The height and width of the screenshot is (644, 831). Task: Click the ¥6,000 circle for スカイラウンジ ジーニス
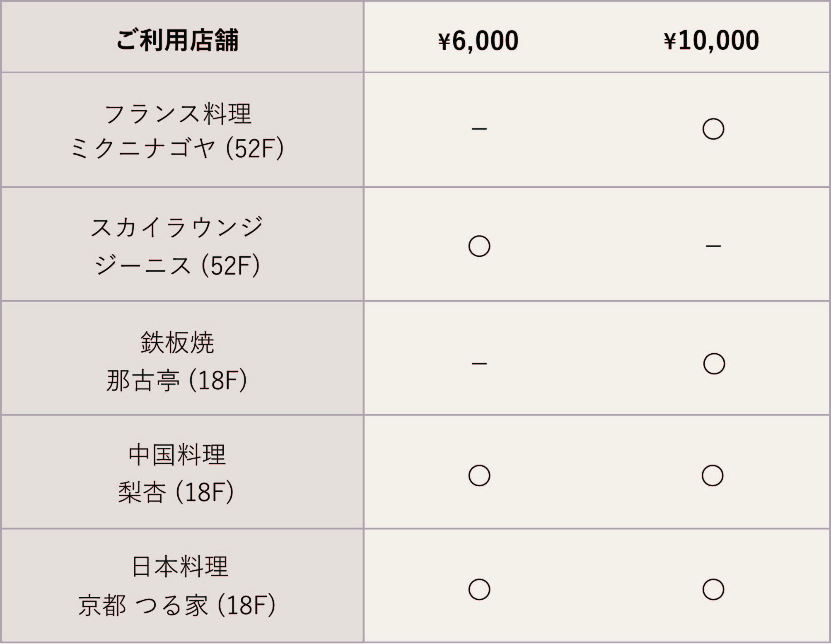(x=479, y=246)
